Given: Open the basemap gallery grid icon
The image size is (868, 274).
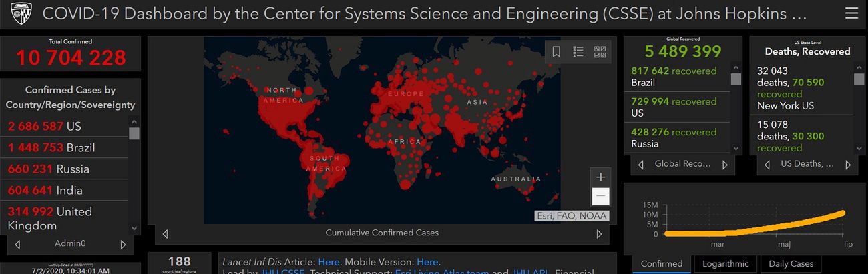Looking at the screenshot, I should pyautogui.click(x=600, y=52).
